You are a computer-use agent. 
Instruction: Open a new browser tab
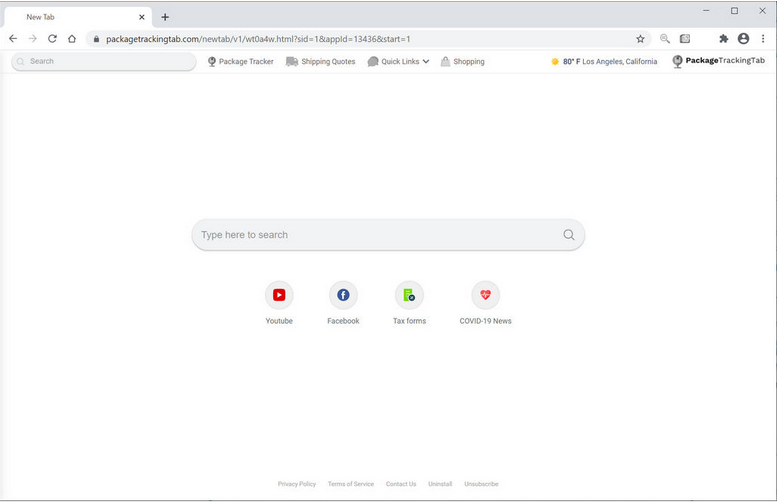pyautogui.click(x=165, y=17)
